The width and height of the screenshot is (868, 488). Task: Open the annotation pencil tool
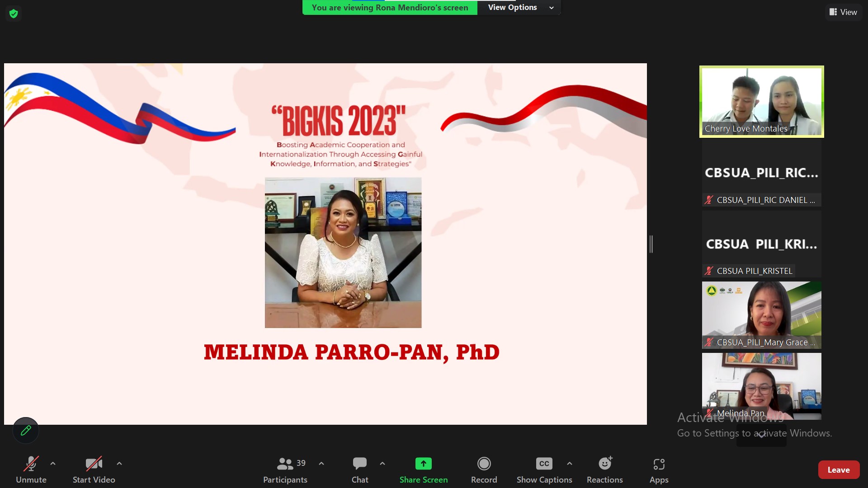(26, 430)
